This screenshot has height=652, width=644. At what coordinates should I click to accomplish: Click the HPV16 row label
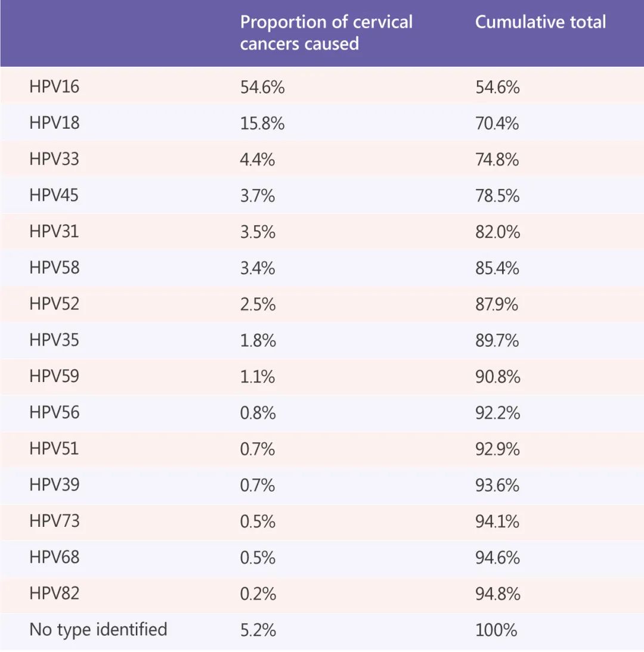click(54, 87)
